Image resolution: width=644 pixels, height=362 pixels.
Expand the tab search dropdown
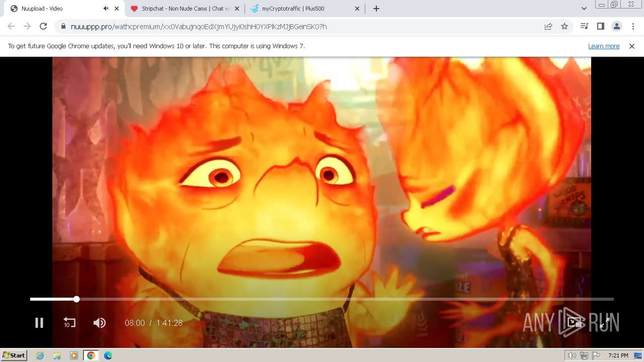tap(584, 9)
